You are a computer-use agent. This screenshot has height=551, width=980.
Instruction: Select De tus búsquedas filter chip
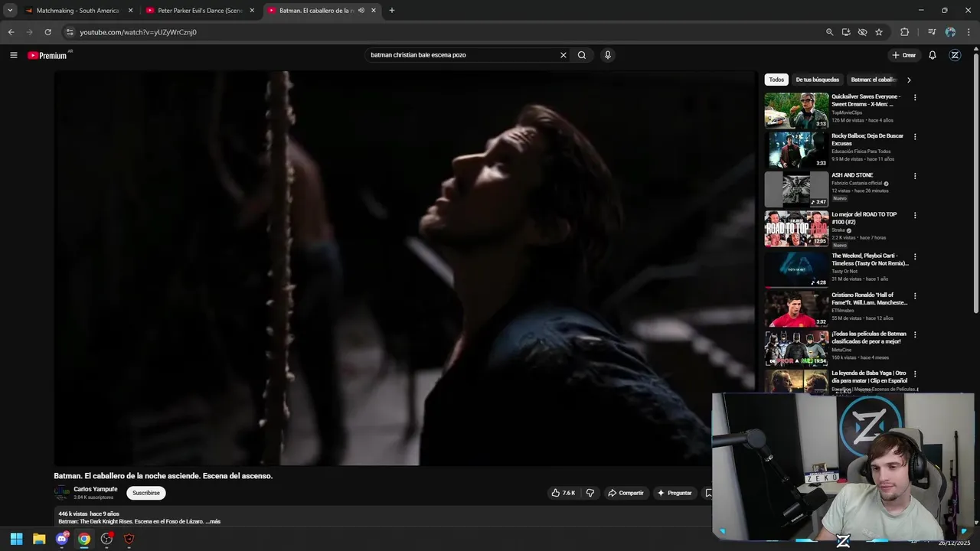[x=817, y=80]
